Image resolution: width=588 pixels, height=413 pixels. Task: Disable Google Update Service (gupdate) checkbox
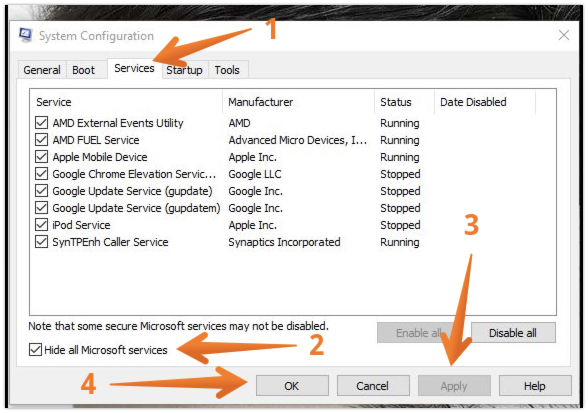[41, 191]
